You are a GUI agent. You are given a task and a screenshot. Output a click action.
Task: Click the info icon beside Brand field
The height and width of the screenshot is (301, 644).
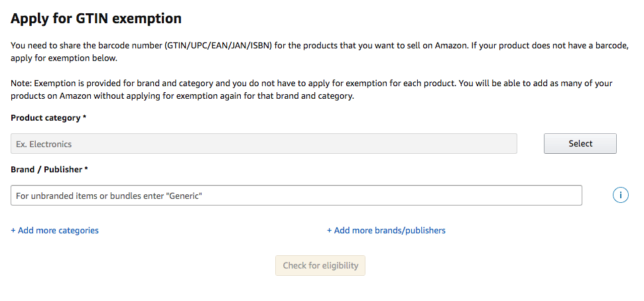point(620,195)
